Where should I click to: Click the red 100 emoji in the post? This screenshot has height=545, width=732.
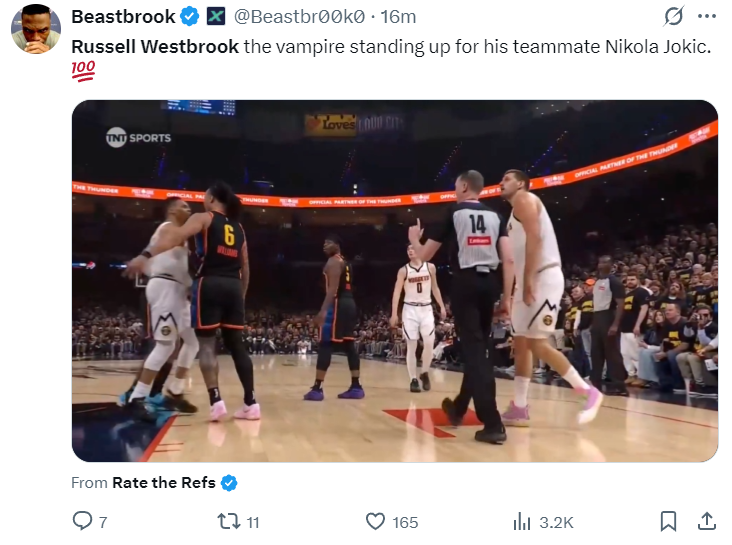[x=83, y=71]
